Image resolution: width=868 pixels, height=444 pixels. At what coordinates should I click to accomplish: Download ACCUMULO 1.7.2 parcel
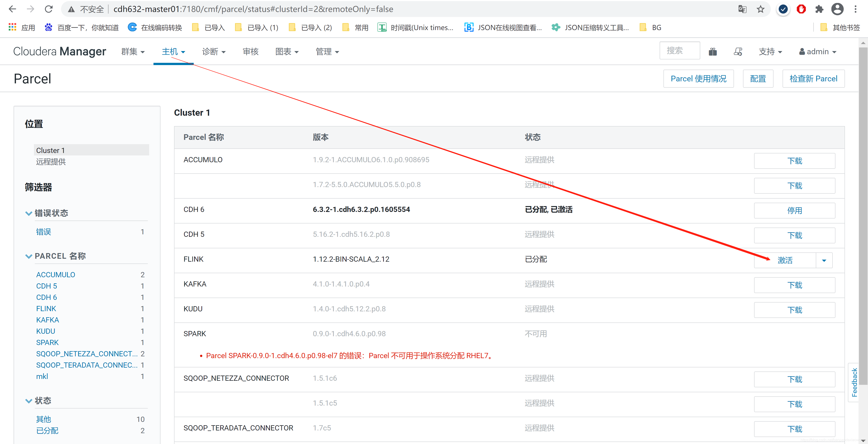point(795,186)
